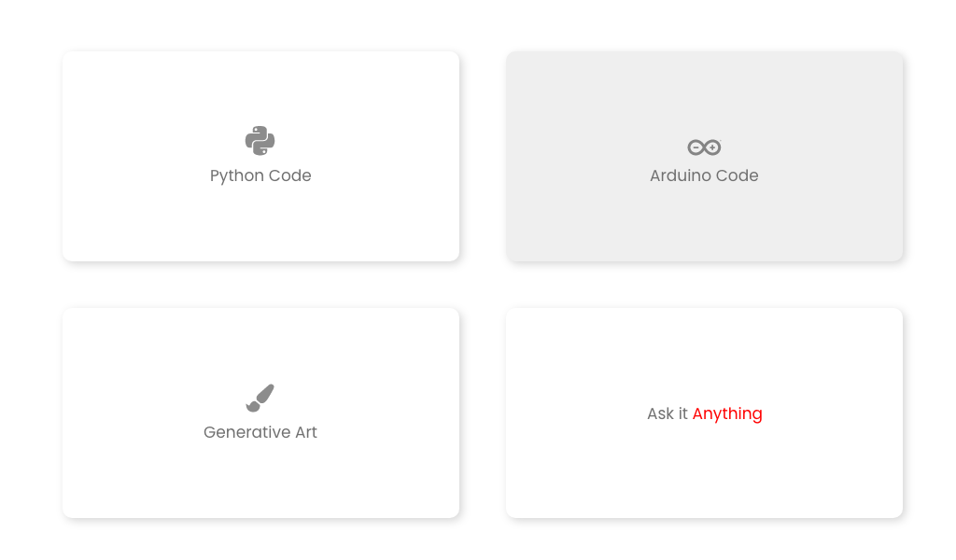Open the highlighted Arduino Code card
Image resolution: width=956 pixels, height=560 pixels.
(704, 156)
